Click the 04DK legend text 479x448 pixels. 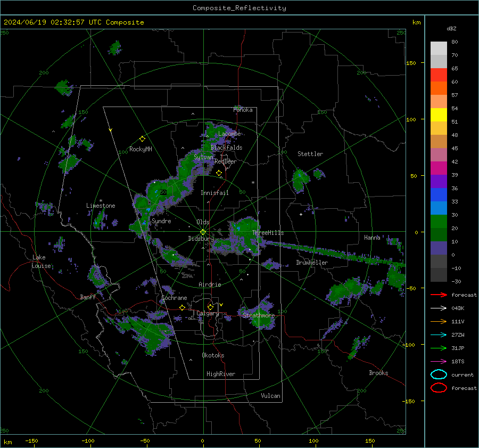(x=458, y=308)
